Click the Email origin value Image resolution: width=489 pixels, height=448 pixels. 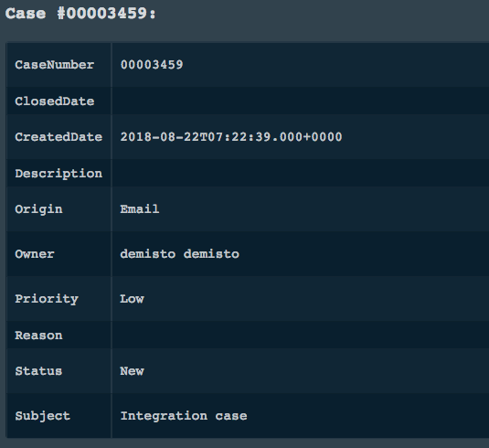140,208
